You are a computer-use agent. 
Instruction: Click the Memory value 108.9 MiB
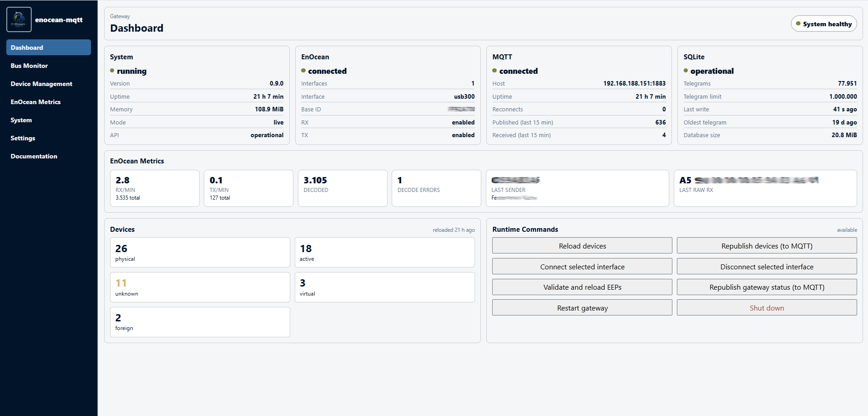pyautogui.click(x=269, y=109)
